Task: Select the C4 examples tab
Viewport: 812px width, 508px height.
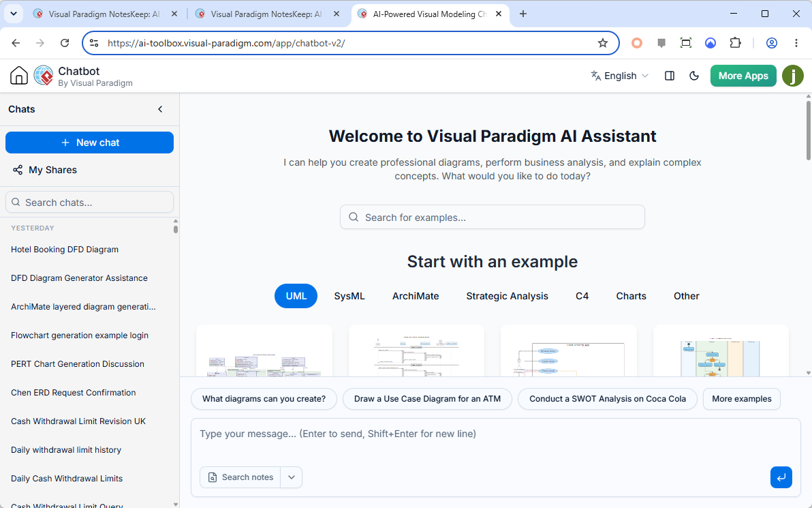Action: (582, 296)
